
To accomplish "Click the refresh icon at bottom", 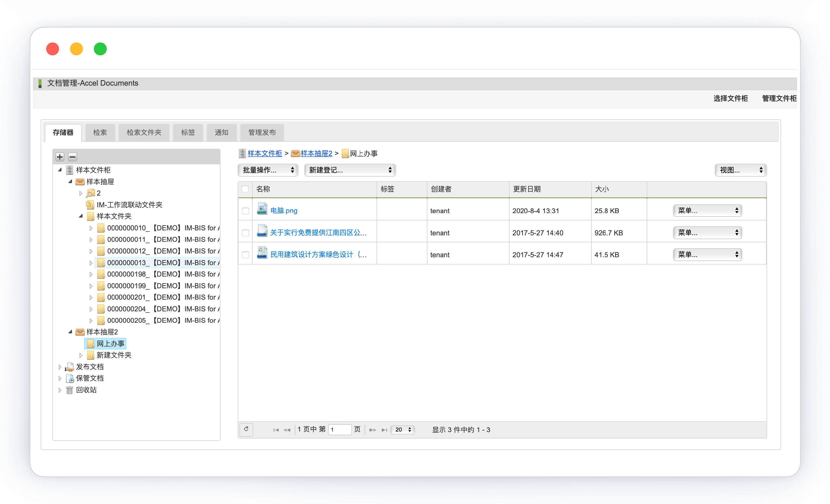I will coord(246,429).
